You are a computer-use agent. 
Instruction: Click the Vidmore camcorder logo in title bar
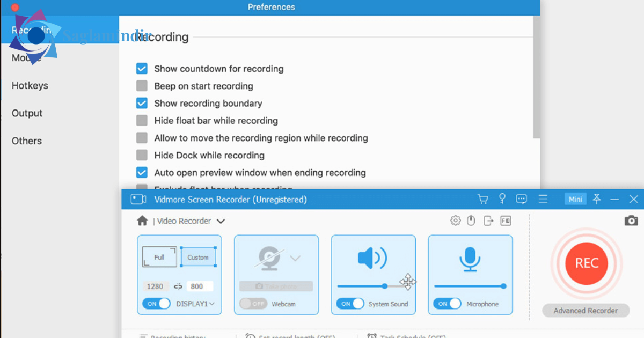[138, 199]
